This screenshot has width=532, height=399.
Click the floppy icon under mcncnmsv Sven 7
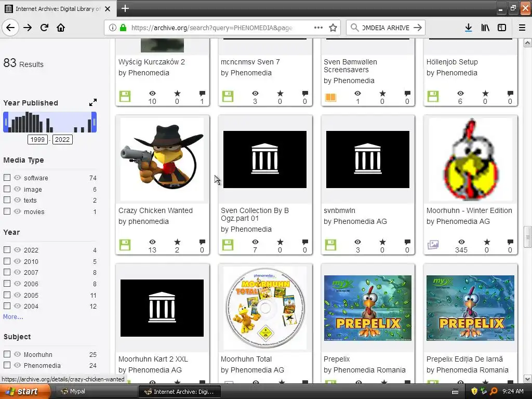coord(228,96)
